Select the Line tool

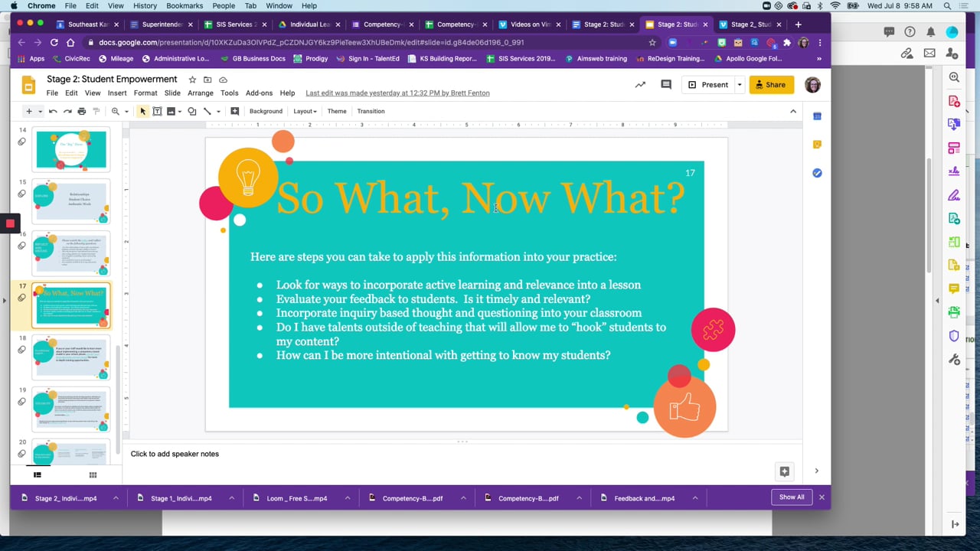(x=207, y=112)
